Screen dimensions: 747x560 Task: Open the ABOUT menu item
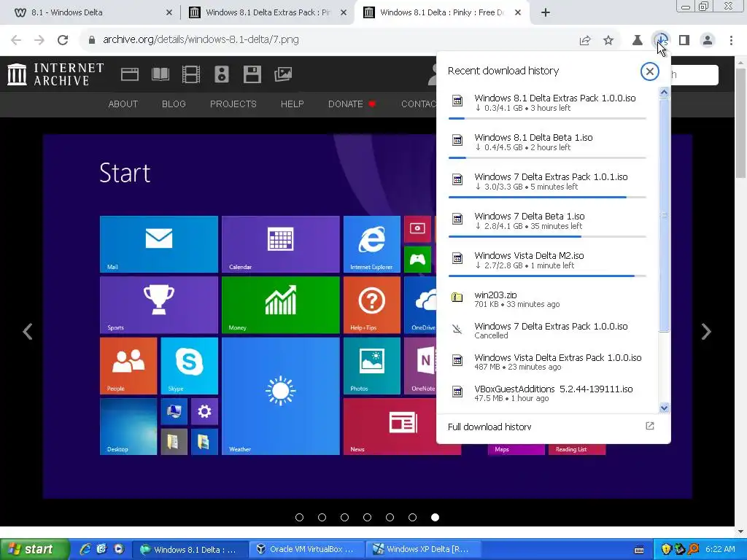pos(123,104)
